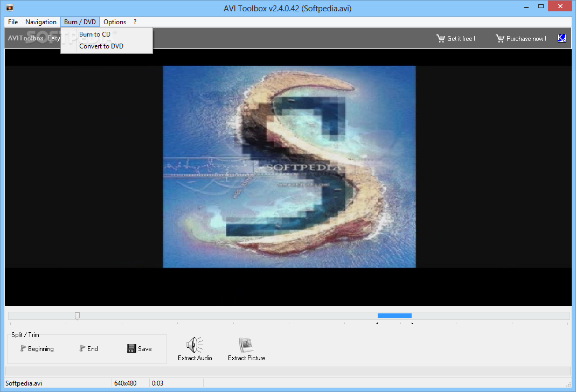The height and width of the screenshot is (392, 576).
Task: Click the seek slider thumb
Action: coord(77,316)
